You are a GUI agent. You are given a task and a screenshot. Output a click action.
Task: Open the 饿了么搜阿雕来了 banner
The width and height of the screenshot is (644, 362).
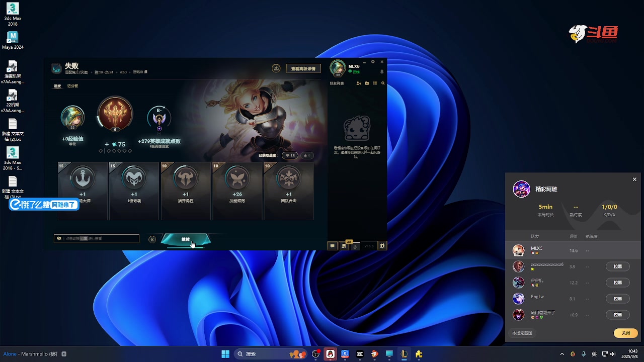tap(44, 205)
